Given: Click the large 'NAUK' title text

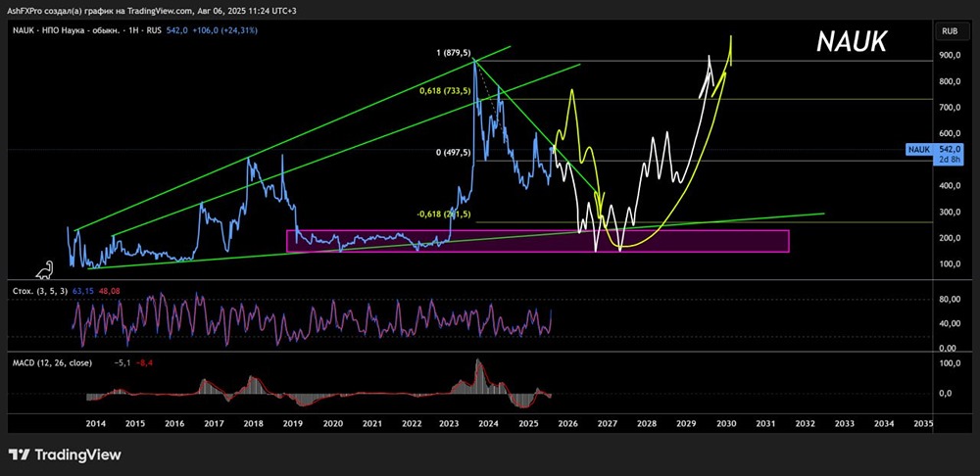Looking at the screenshot, I should pos(852,42).
